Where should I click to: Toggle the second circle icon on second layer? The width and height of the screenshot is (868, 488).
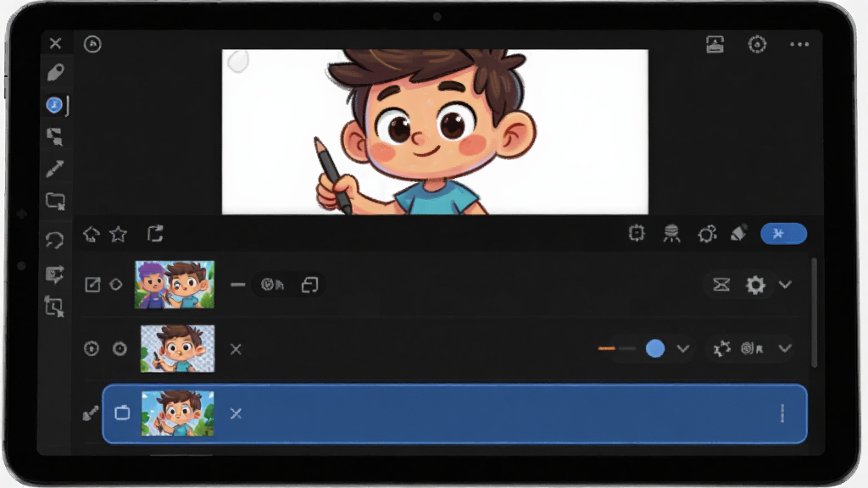[120, 348]
